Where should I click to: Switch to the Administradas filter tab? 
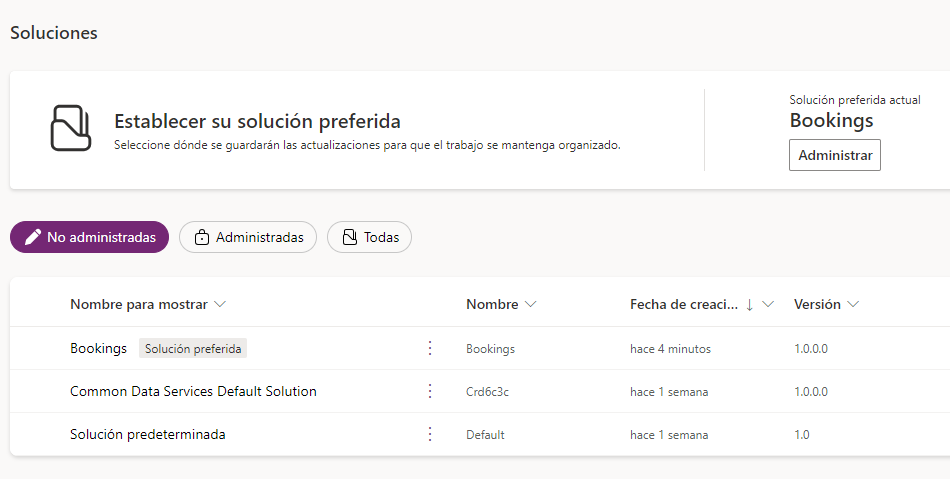(248, 237)
